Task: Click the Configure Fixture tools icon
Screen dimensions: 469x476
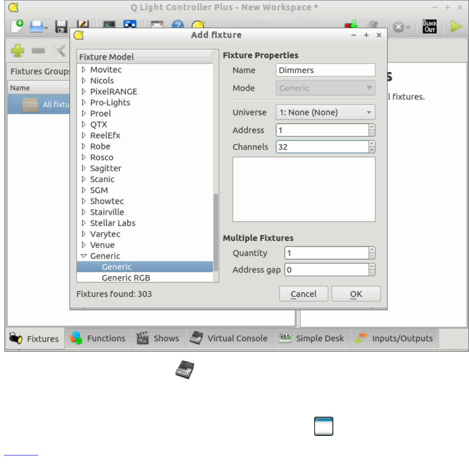Action: [59, 51]
